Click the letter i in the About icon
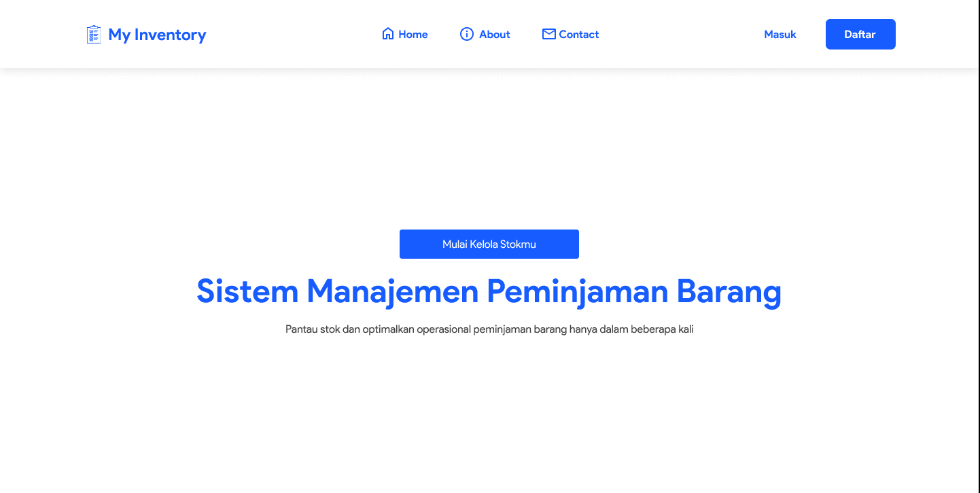The width and height of the screenshot is (980, 493). [x=467, y=34]
